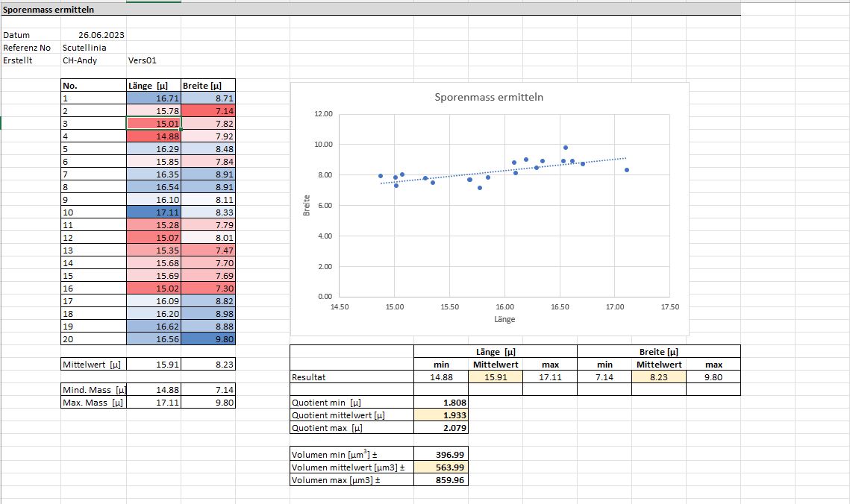
Task: Select the chart title 'Sporenmass ermitteln'
Action: tap(489, 97)
